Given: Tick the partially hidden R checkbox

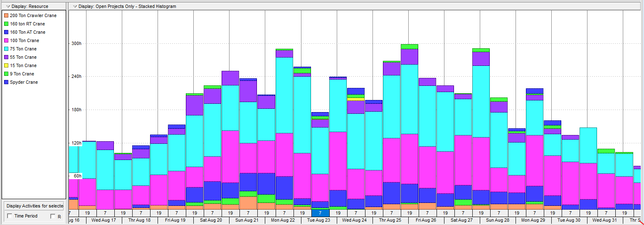Looking at the screenshot, I should (53, 216).
